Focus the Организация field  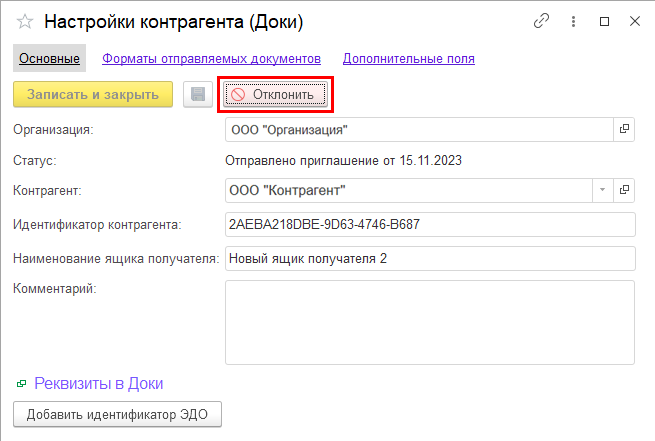(419, 129)
